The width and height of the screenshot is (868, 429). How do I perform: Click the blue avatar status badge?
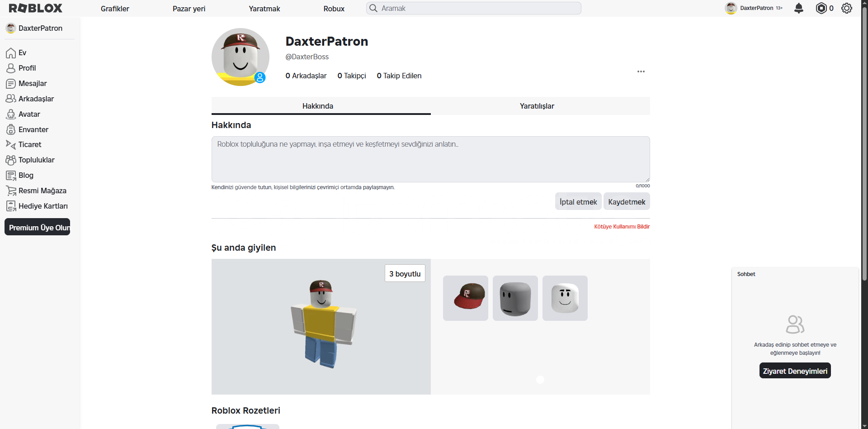tap(260, 77)
